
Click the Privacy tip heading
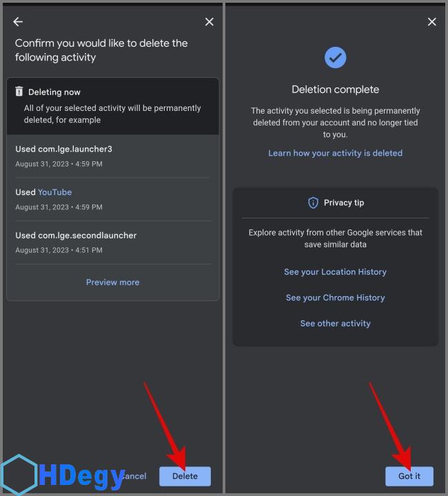click(x=344, y=203)
